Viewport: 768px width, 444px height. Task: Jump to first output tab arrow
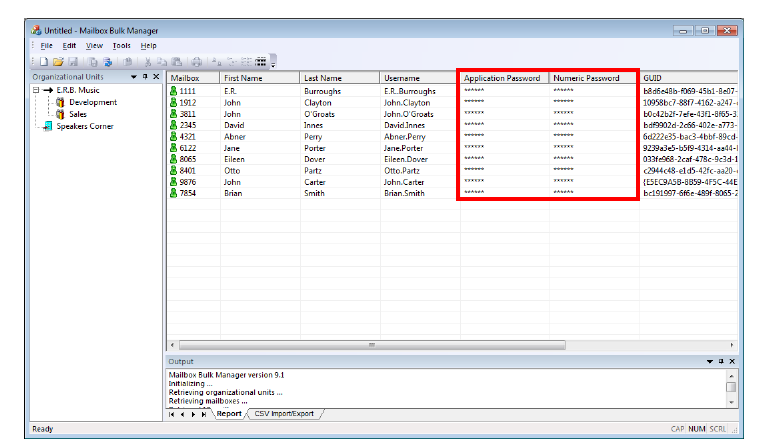click(x=171, y=415)
